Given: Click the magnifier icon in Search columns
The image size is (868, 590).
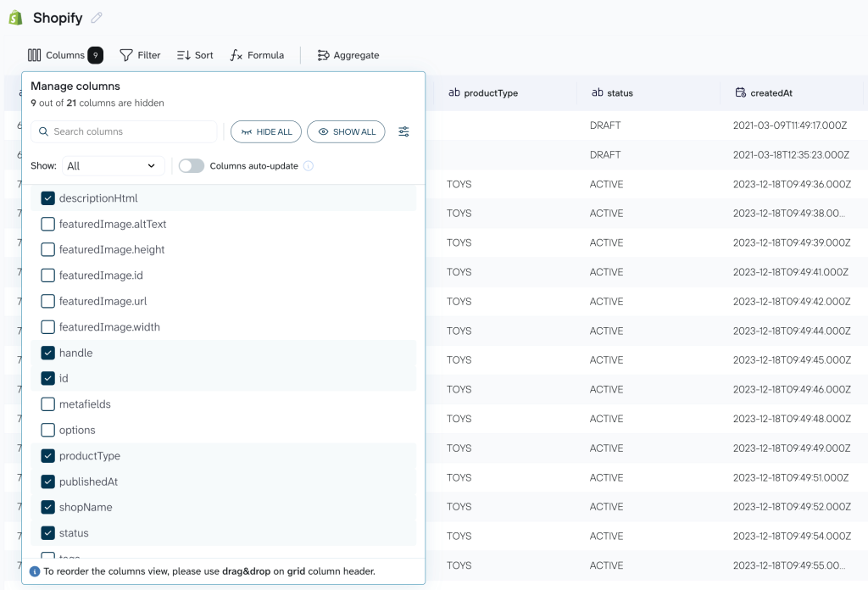Looking at the screenshot, I should 43,131.
